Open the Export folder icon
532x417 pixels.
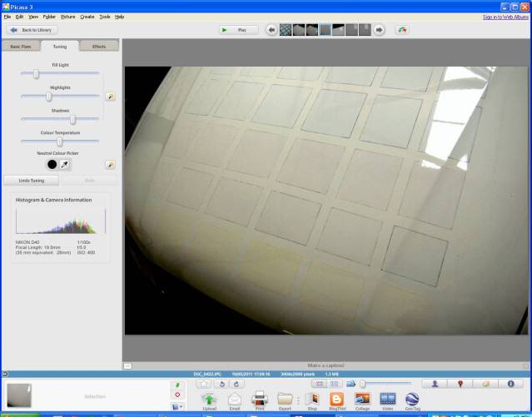(x=285, y=399)
